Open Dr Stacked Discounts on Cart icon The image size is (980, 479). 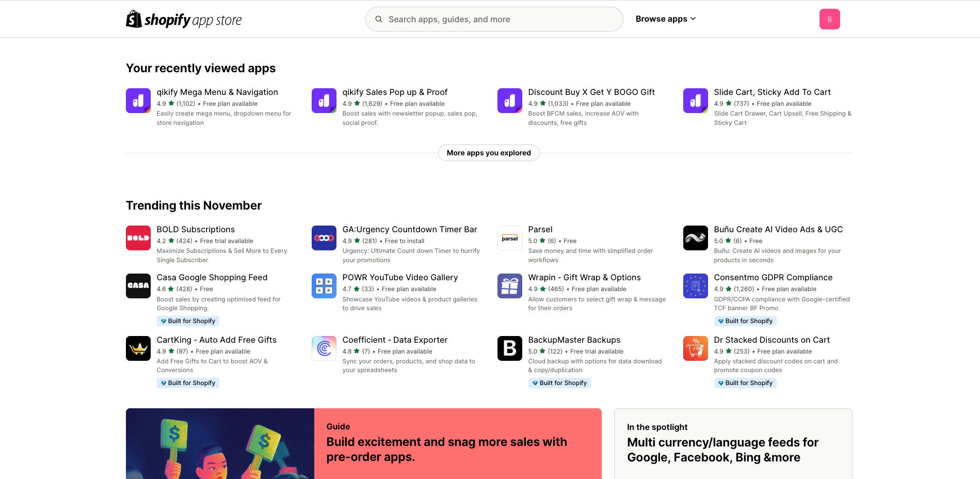pyautogui.click(x=696, y=348)
